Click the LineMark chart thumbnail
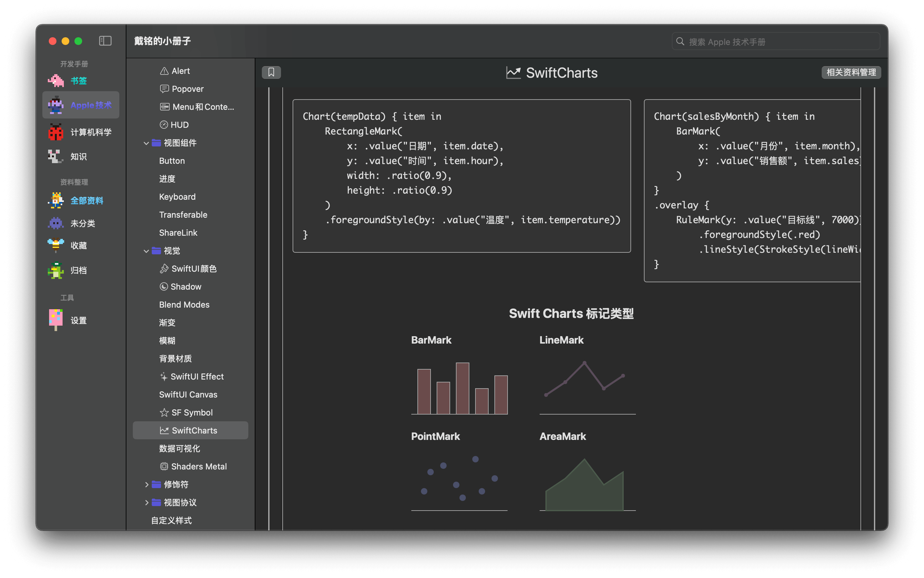924x578 pixels. (x=587, y=388)
